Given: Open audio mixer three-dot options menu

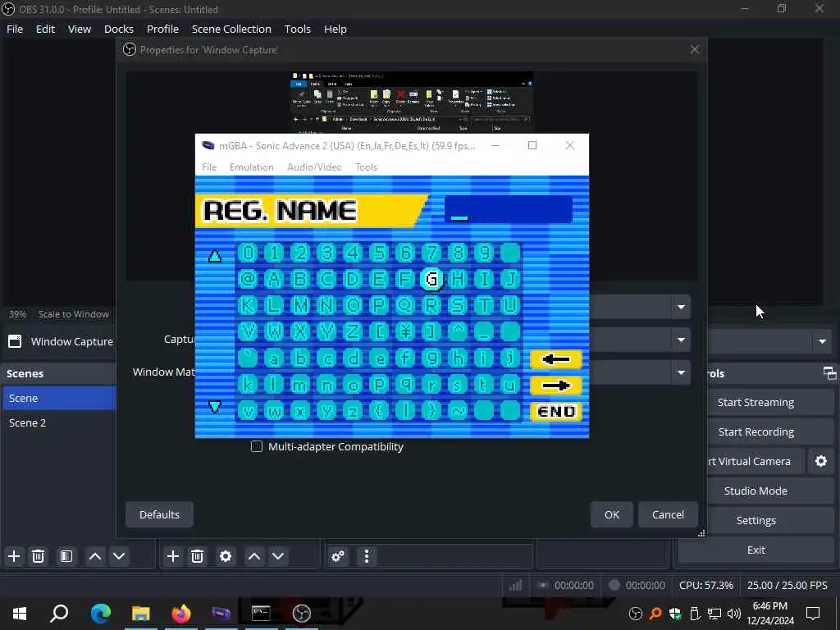Looking at the screenshot, I should (x=367, y=556).
